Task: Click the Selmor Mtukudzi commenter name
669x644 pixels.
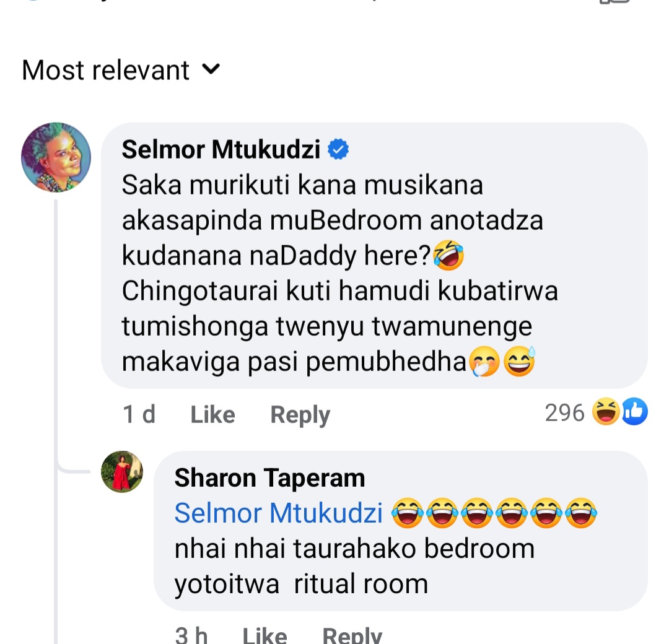Action: click(221, 150)
